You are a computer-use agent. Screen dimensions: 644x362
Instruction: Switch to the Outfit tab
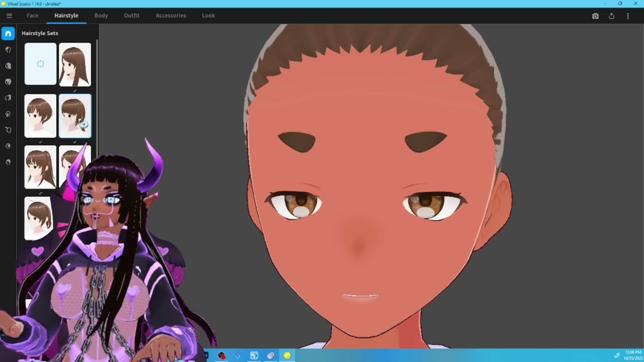tap(132, 16)
